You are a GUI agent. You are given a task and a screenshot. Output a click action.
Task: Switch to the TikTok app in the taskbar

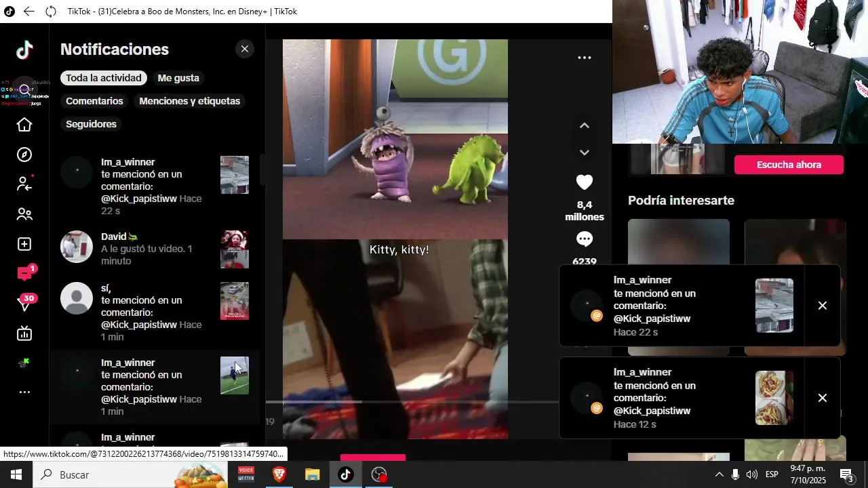point(345,475)
